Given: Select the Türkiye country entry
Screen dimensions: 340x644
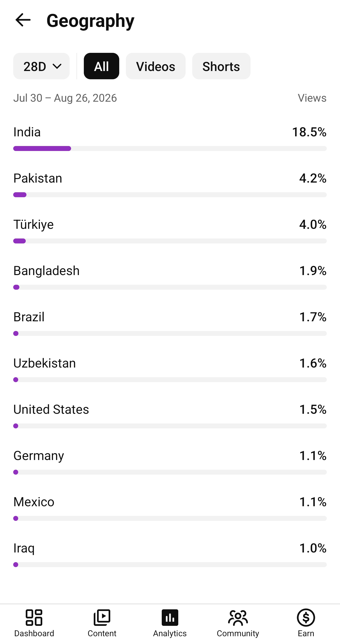Looking at the screenshot, I should click(x=170, y=231).
